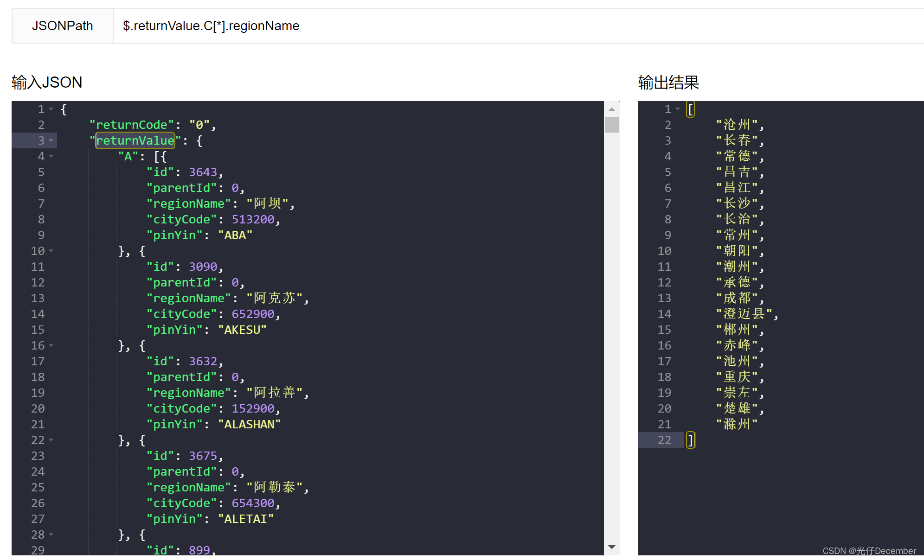Click the closing bracket on output line 22
Screen dimensions: 924x560
(x=691, y=440)
